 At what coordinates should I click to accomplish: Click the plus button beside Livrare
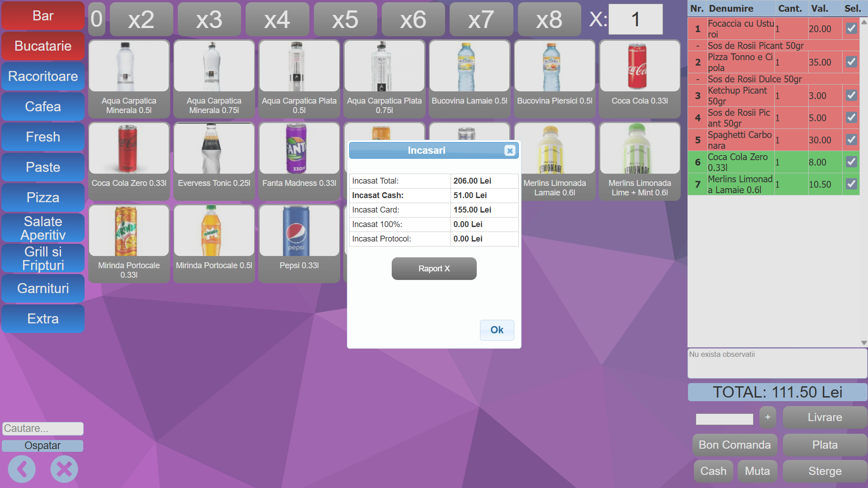tap(767, 417)
